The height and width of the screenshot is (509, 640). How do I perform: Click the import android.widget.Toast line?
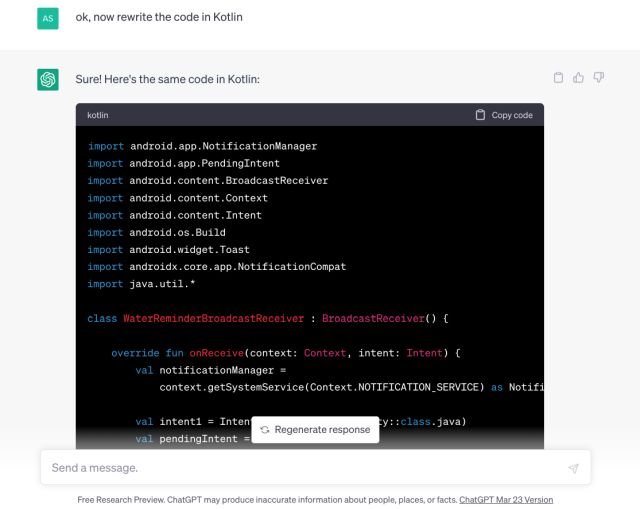click(168, 250)
